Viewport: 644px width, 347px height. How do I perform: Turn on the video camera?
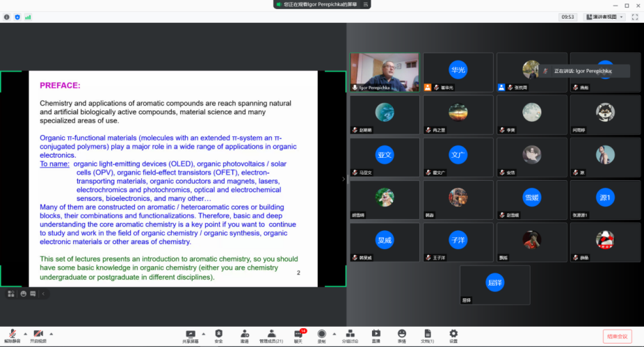[38, 334]
